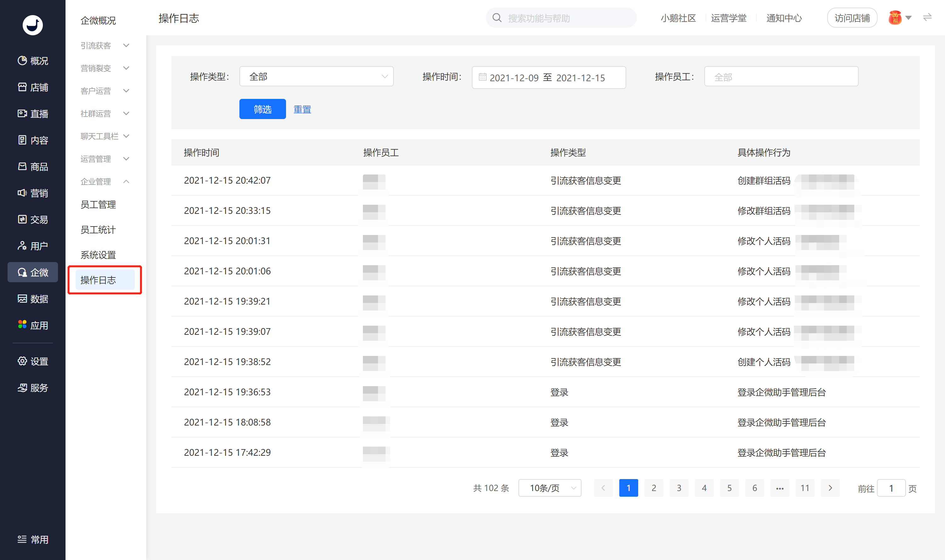Expand the 引流获客 submenu chevron
This screenshot has height=560, width=945.
click(x=126, y=46)
